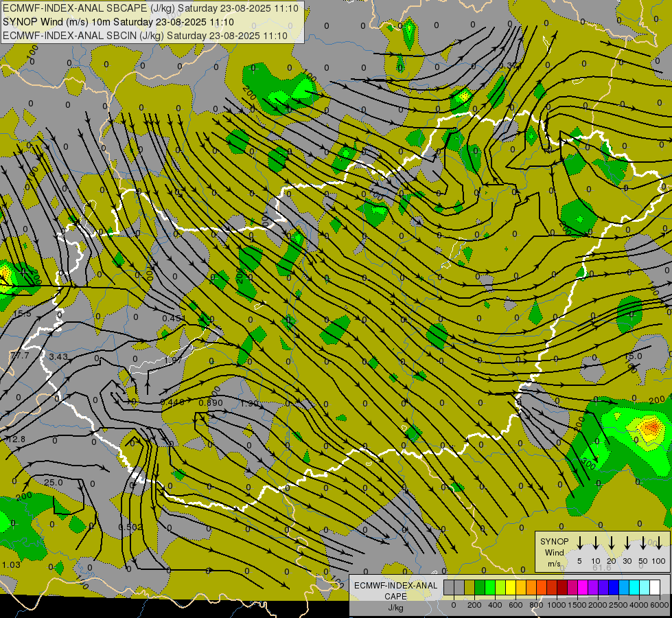The width and height of the screenshot is (672, 618).
Task: Click the map value 0.446
Action: coord(172,402)
